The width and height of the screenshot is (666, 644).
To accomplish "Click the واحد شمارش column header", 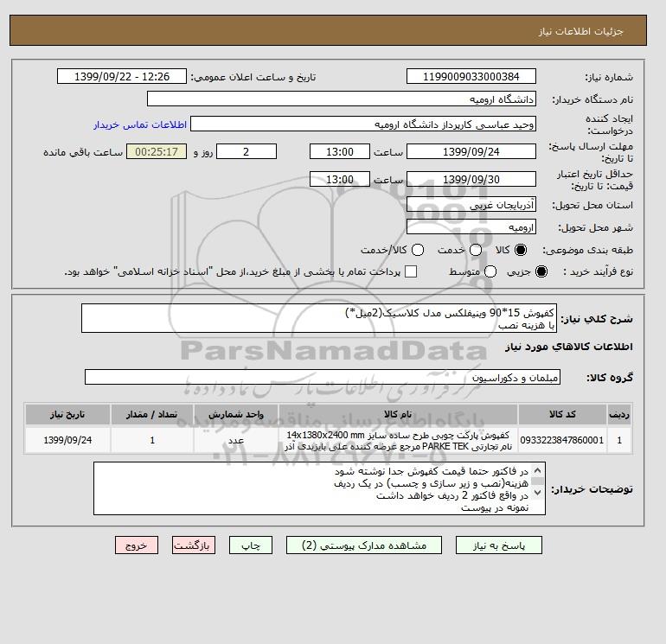I will 236,414.
